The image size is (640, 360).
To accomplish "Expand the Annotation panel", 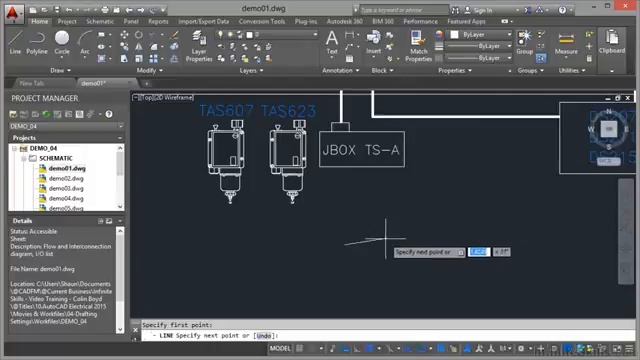I will (340, 70).
